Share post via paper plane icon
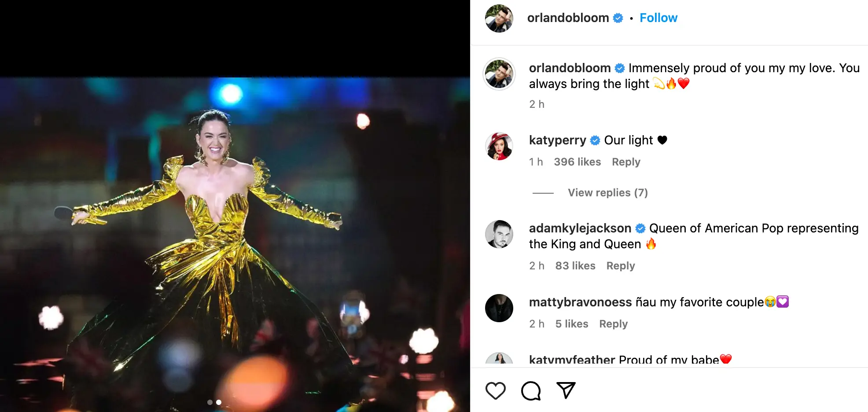Image resolution: width=868 pixels, height=412 pixels. click(566, 390)
